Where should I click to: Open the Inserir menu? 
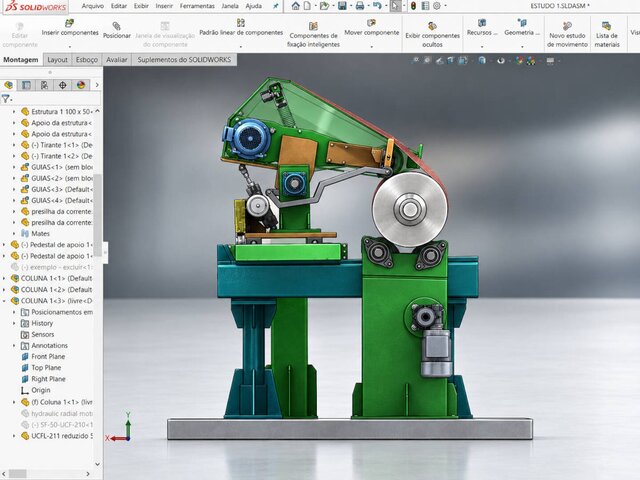coord(164,6)
